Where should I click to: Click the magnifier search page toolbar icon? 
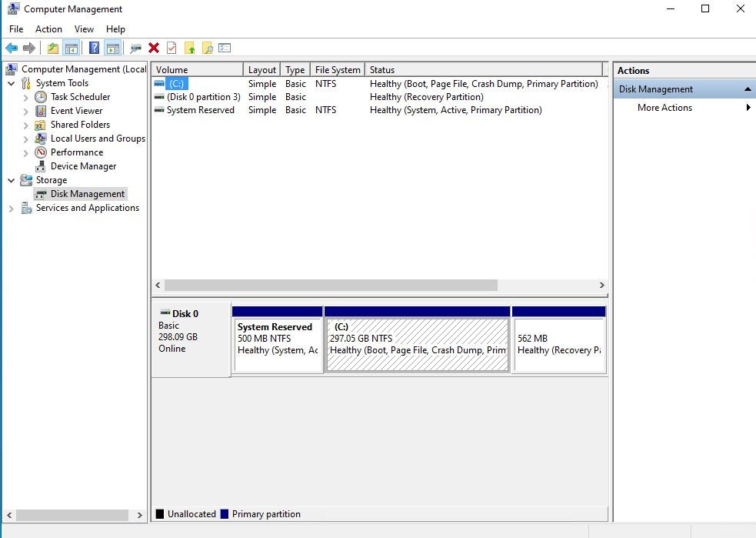(x=208, y=48)
